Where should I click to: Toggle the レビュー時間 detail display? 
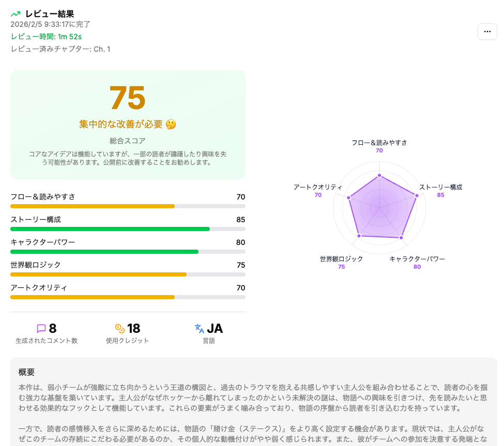pyautogui.click(x=45, y=38)
